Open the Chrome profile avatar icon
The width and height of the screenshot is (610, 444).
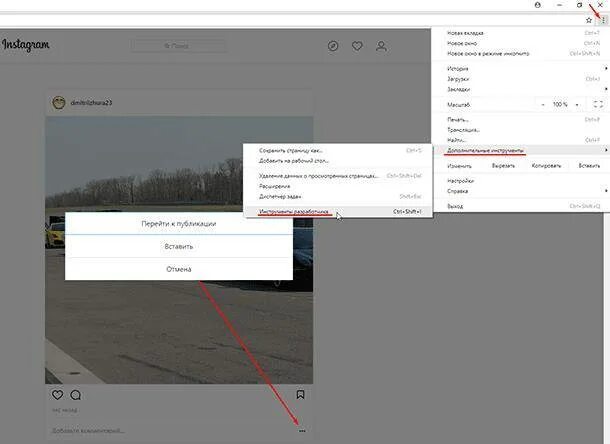tap(538, 5)
